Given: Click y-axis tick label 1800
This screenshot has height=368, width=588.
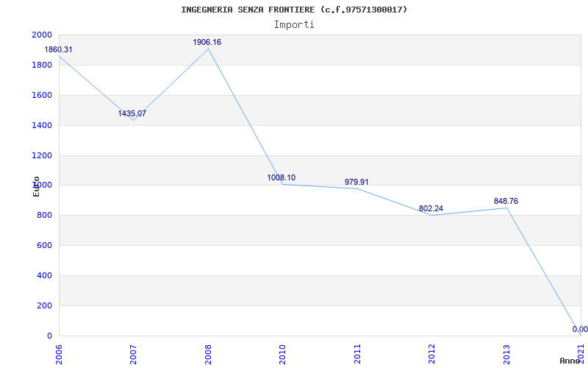Looking at the screenshot, I should [x=42, y=66].
